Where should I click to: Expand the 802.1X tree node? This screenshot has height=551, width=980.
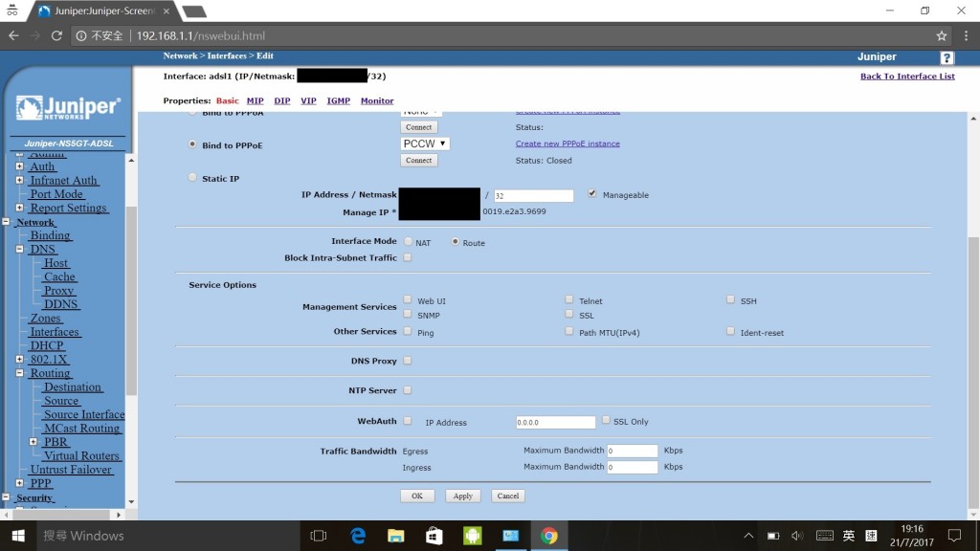pyautogui.click(x=19, y=360)
